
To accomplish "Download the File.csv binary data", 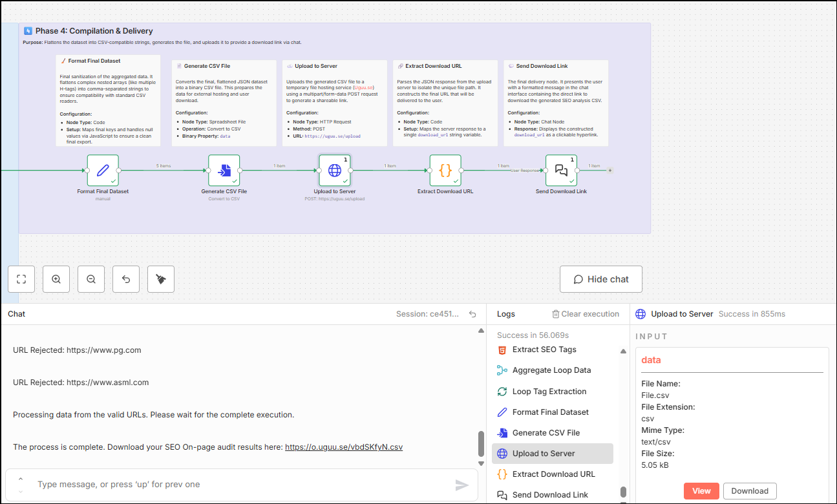I will tap(750, 491).
